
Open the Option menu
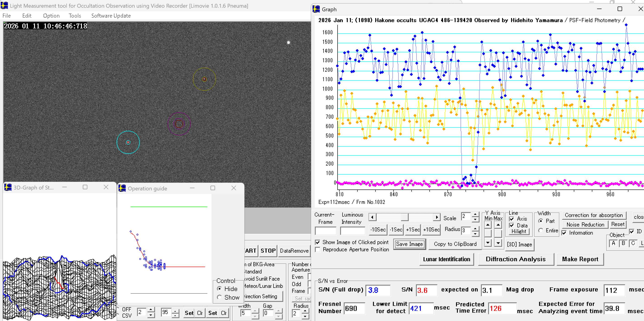[51, 16]
